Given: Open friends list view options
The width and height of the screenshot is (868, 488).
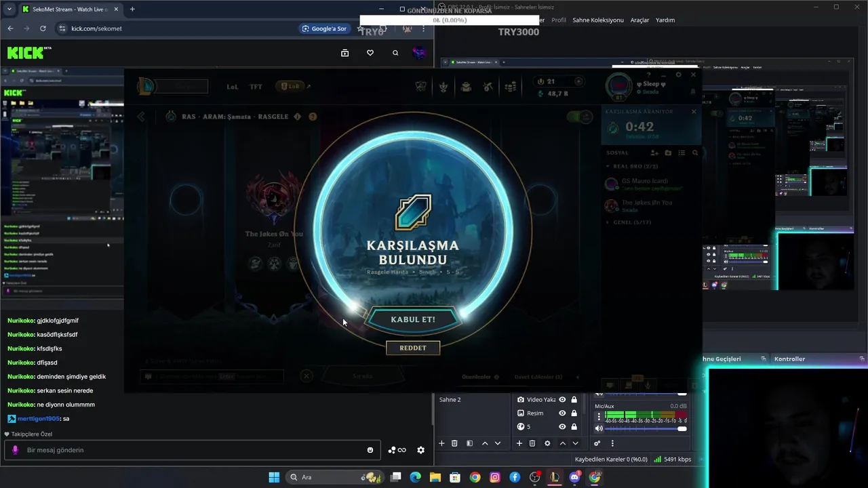Looking at the screenshot, I should click(682, 153).
